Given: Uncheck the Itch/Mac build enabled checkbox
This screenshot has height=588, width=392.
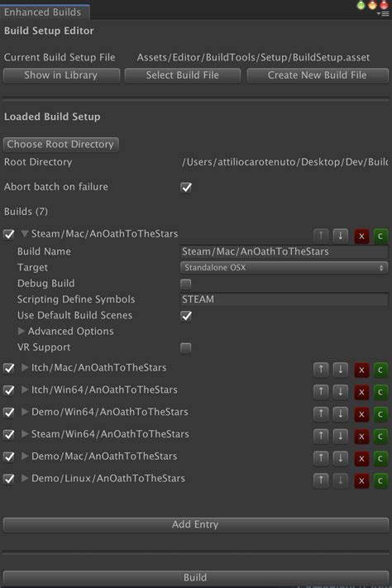Looking at the screenshot, I should click(x=9, y=368).
